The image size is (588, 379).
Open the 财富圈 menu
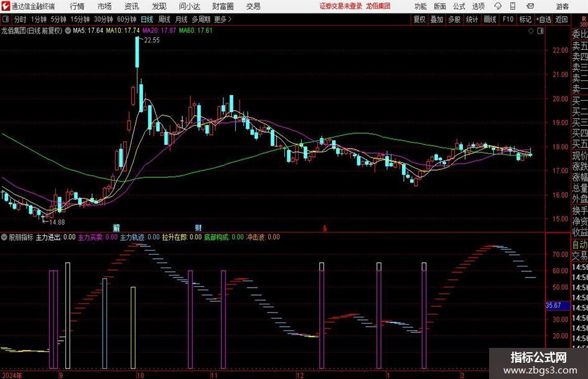pos(223,6)
